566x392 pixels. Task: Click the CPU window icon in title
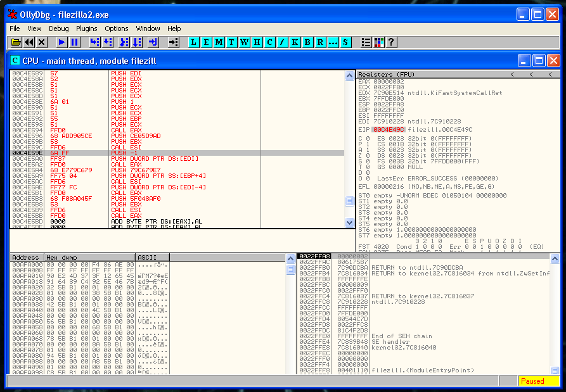pyautogui.click(x=15, y=60)
